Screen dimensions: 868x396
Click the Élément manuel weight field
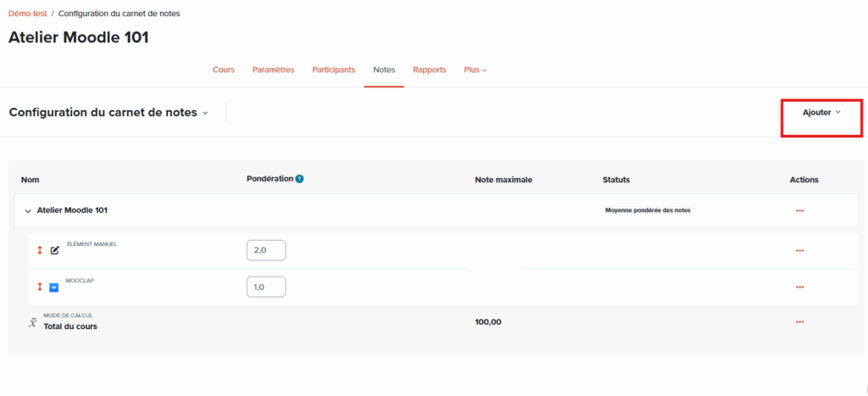pos(266,250)
